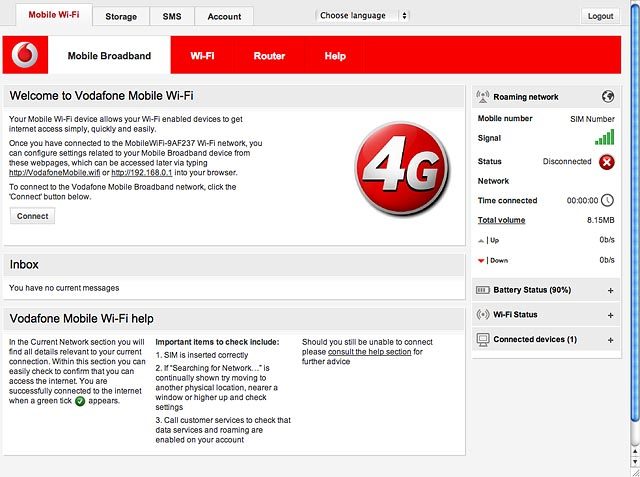Viewport: 640px width, 477px height.
Task: Click the Roaming network heading text
Action: click(526, 97)
